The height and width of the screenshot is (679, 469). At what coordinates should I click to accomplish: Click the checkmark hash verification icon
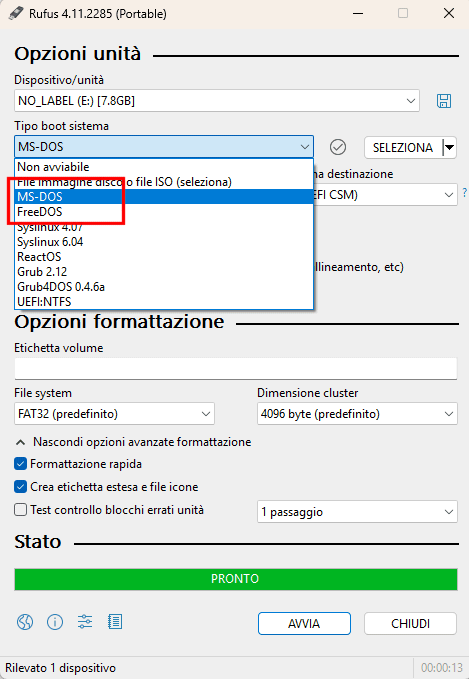click(x=338, y=147)
